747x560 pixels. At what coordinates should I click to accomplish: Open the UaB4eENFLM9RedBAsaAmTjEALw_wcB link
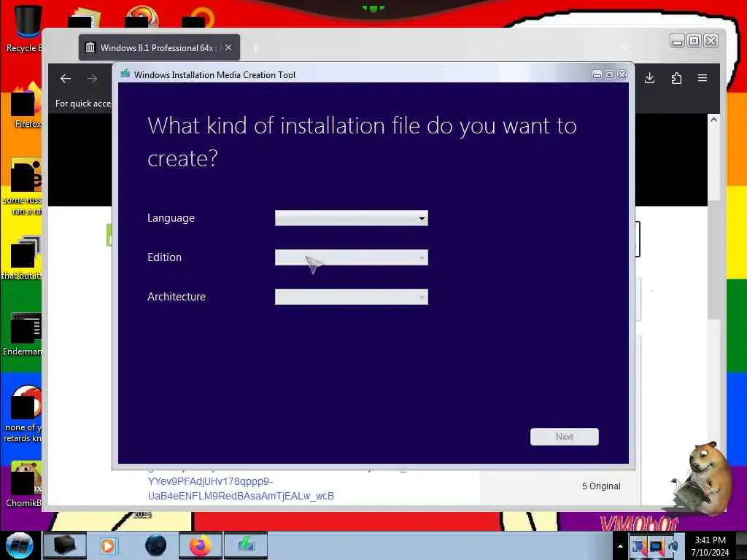[241, 496]
